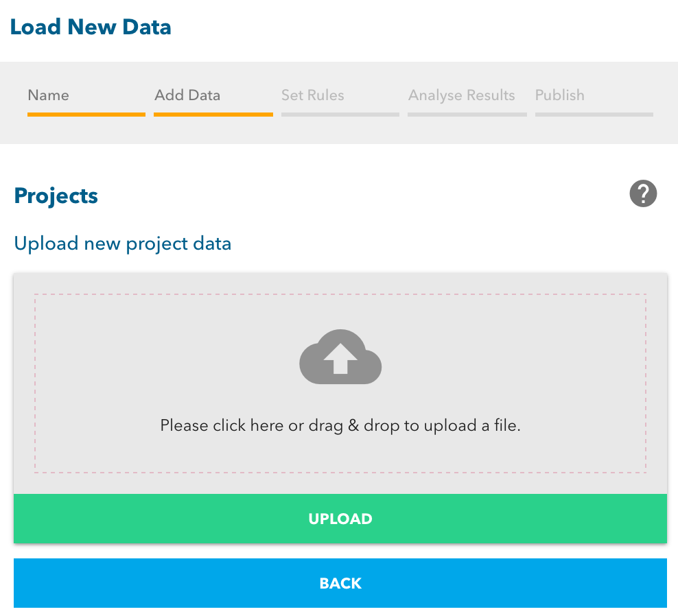The height and width of the screenshot is (616, 678).
Task: Open the Set Rules step
Action: click(313, 95)
